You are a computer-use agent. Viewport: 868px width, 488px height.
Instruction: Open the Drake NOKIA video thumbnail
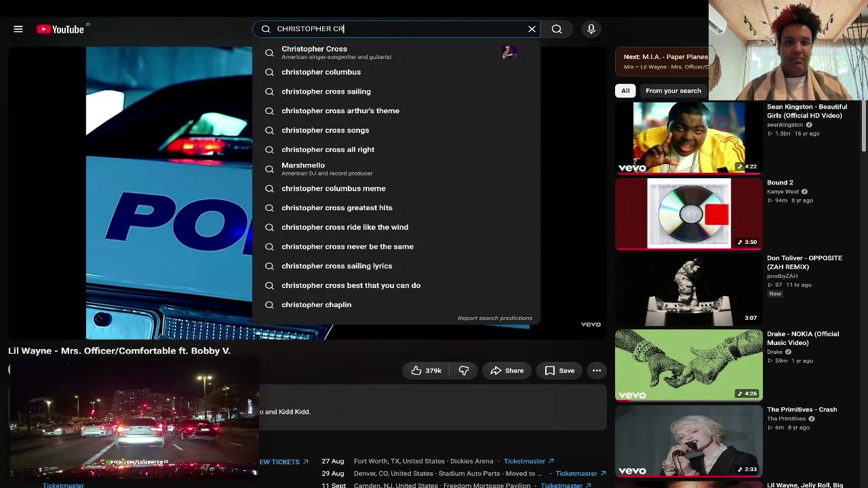[688, 365]
